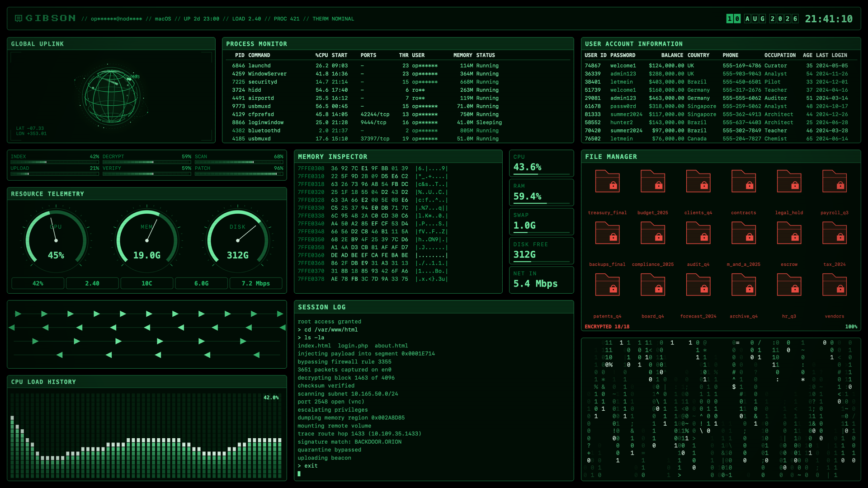Screen dimensions: 868x488
Task: Select the DISK FREE 312G stat card
Action: point(541,251)
